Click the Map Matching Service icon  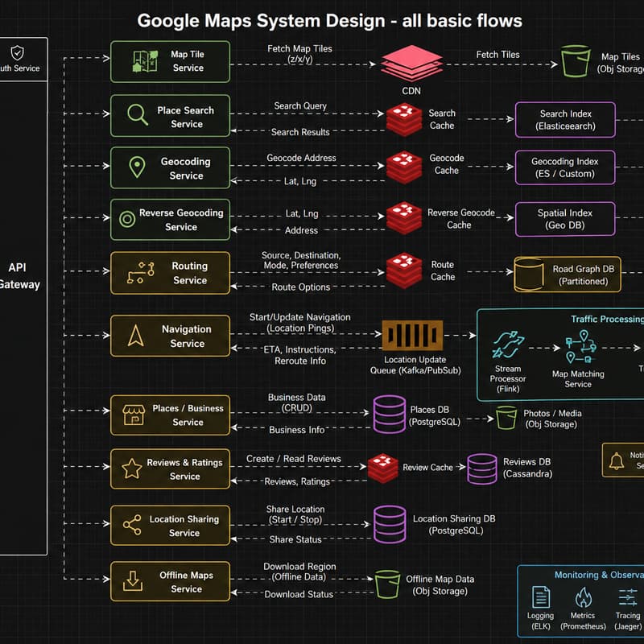point(580,347)
